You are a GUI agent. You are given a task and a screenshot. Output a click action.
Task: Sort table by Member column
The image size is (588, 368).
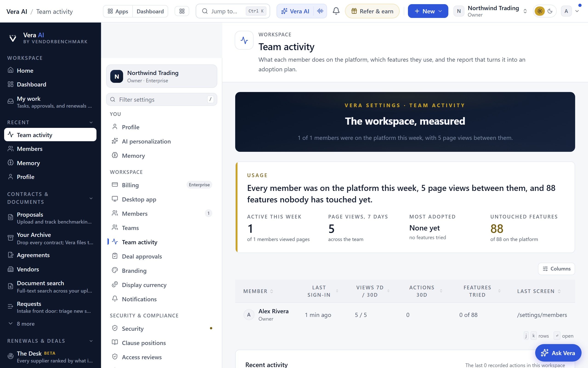point(258,291)
